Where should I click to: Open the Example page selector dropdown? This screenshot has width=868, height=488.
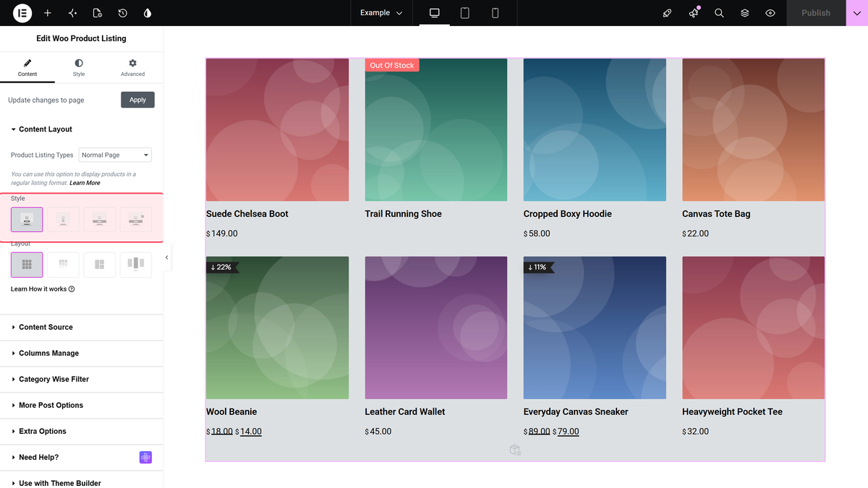(381, 13)
